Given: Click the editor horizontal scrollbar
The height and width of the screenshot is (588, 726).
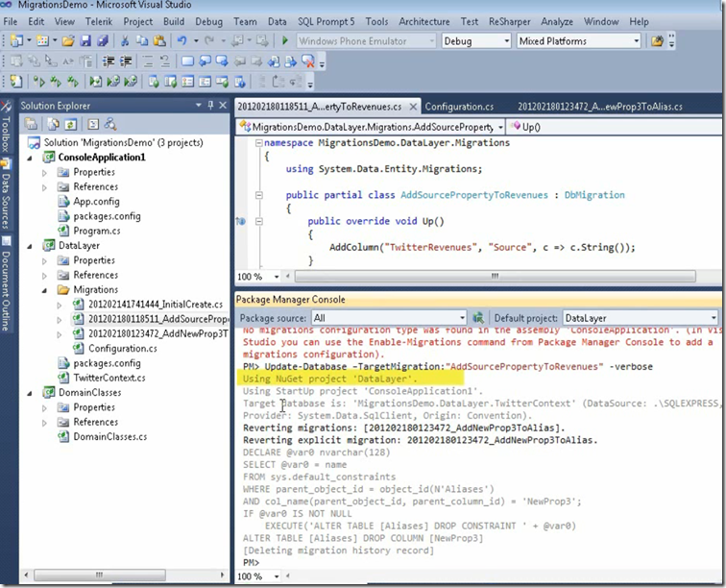Looking at the screenshot, I should tap(495, 277).
